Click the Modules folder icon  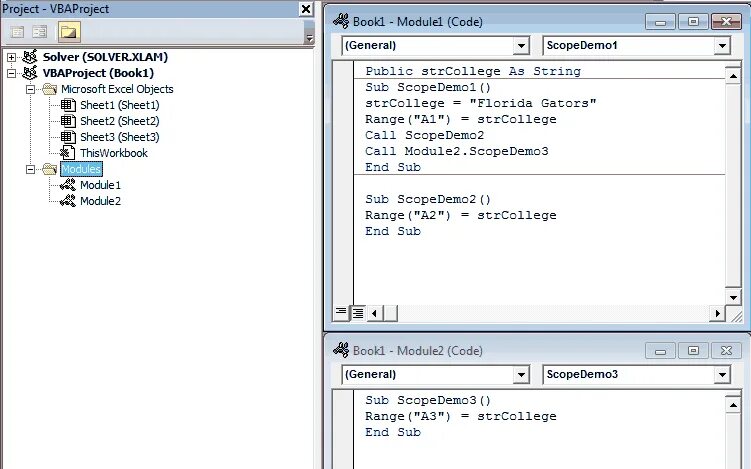point(49,169)
